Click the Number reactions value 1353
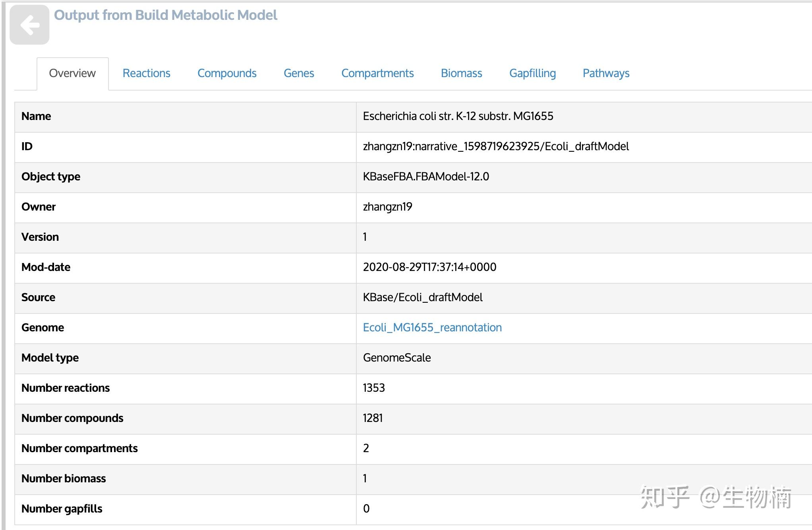The width and height of the screenshot is (812, 530). [374, 388]
